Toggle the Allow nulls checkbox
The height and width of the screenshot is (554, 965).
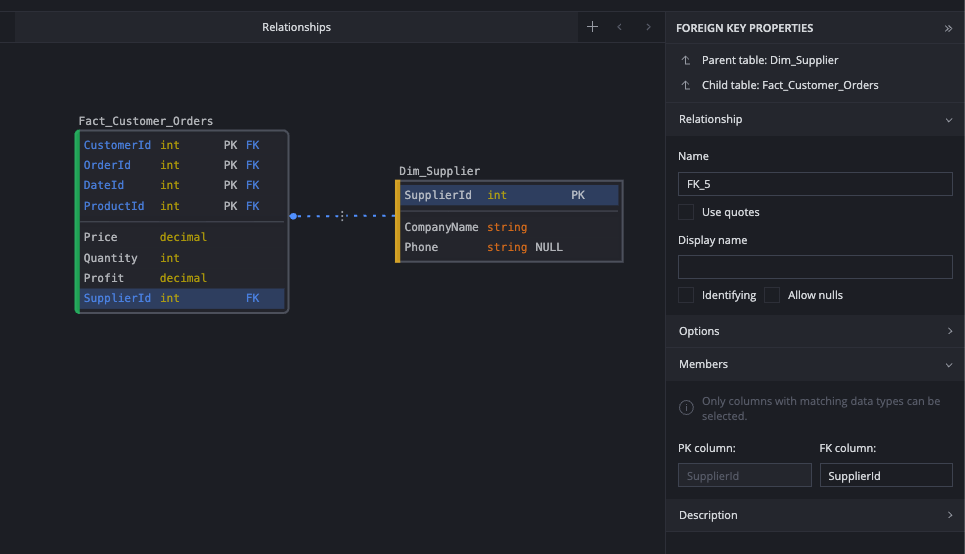pyautogui.click(x=772, y=295)
